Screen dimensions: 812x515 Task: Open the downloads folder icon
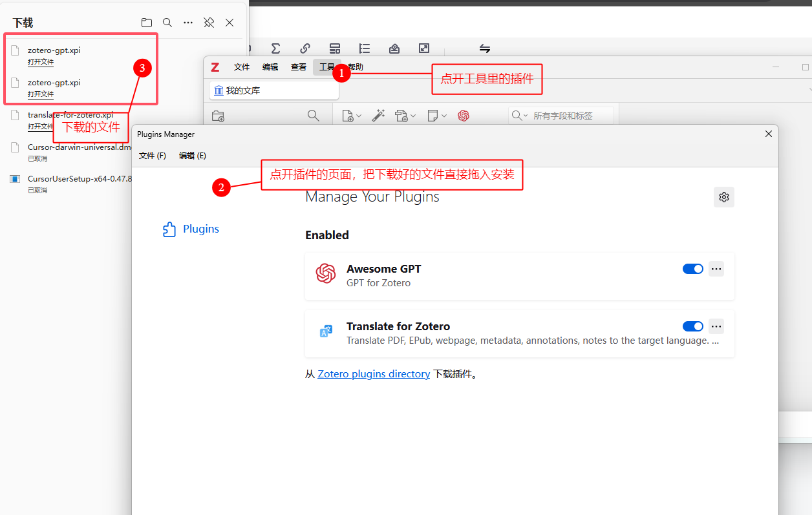[x=147, y=22]
